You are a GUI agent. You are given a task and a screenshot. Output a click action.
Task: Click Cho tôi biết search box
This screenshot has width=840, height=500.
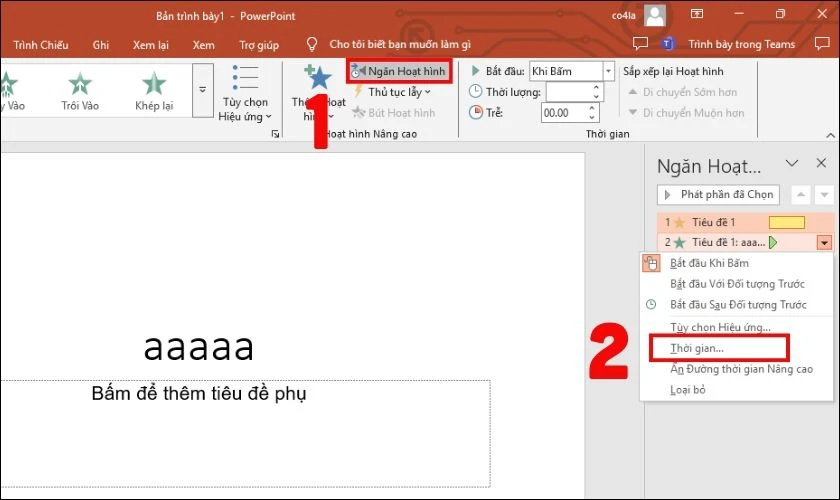(x=400, y=44)
